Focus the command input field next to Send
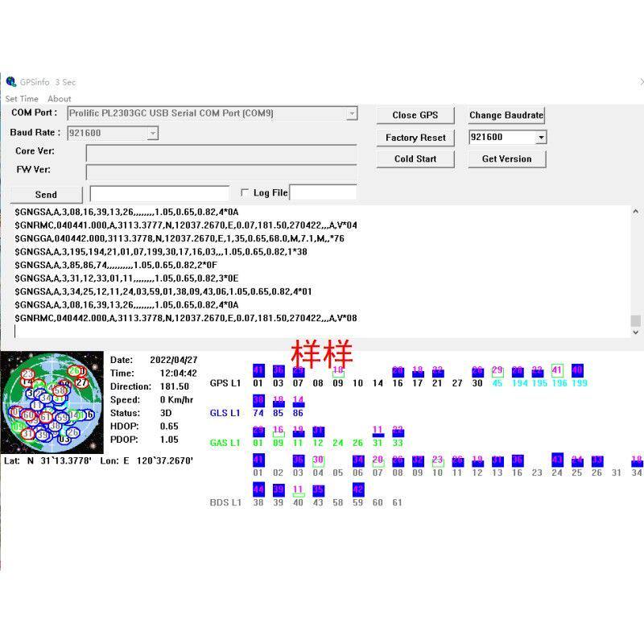644x644 pixels. [x=159, y=193]
